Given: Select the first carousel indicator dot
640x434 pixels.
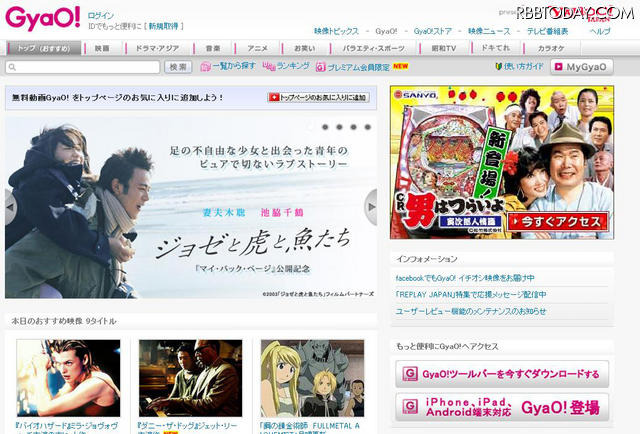Looking at the screenshot, I should (325, 127).
